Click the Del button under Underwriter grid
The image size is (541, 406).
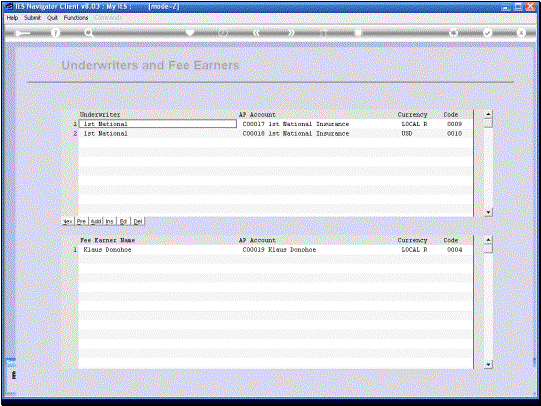(138, 221)
